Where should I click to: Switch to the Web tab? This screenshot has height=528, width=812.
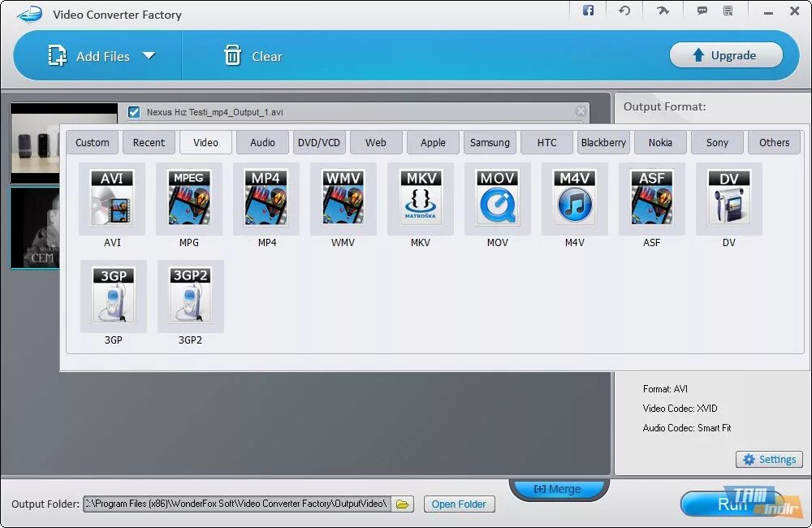click(376, 142)
